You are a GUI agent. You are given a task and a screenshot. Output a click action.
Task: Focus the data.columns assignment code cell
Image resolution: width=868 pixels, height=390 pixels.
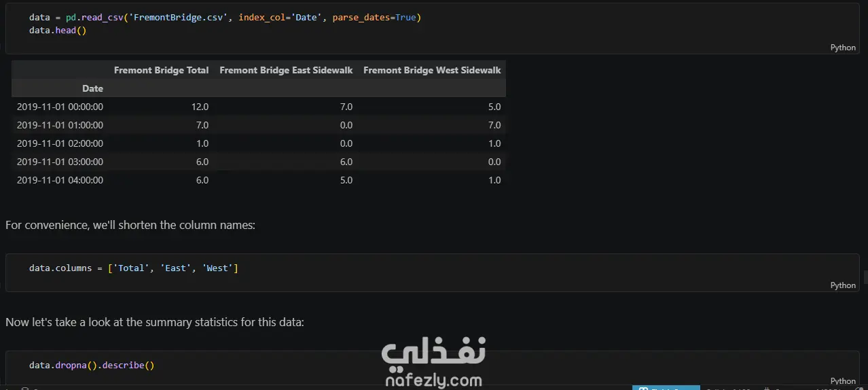(x=432, y=273)
